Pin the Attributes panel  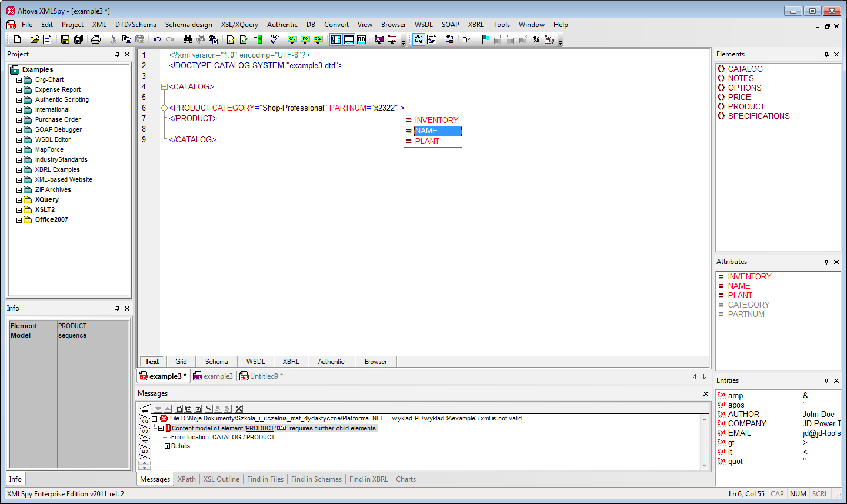pos(826,262)
